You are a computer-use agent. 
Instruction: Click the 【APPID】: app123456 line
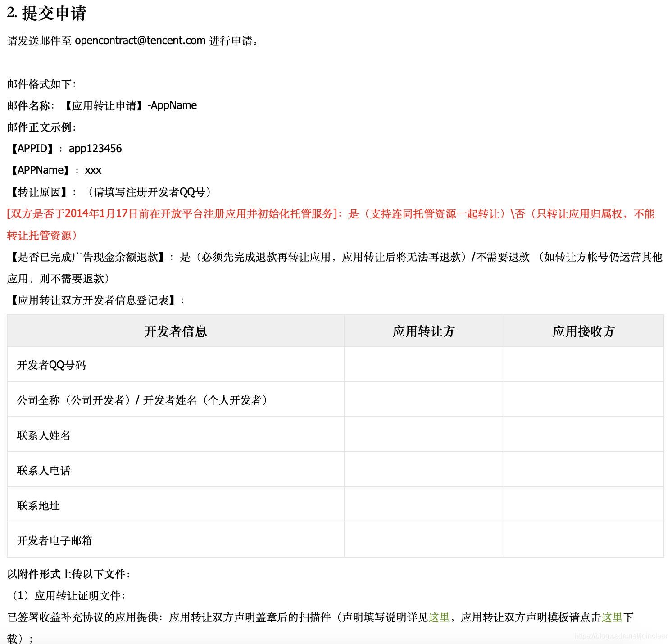(x=65, y=149)
